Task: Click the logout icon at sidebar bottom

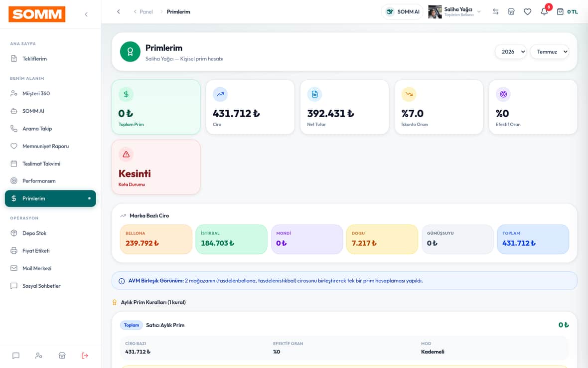Action: [x=85, y=355]
